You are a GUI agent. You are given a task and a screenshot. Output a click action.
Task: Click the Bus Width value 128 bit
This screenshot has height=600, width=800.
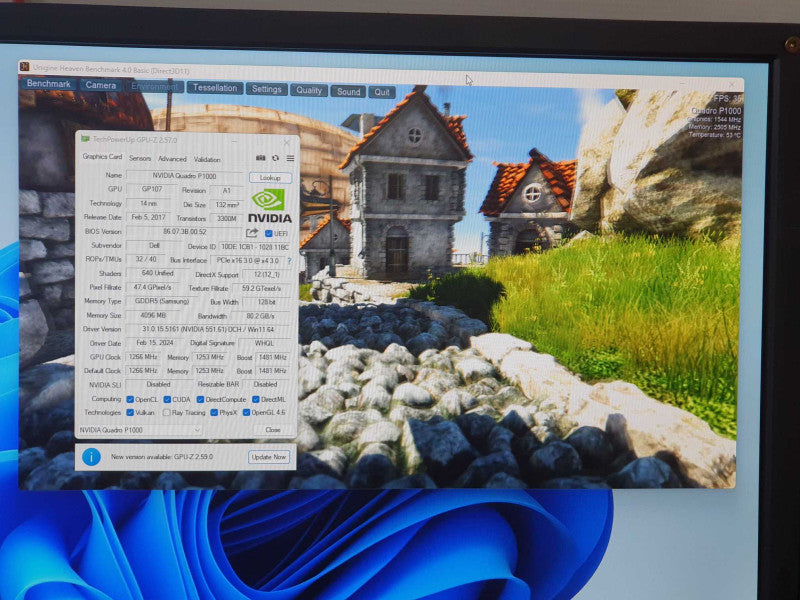267,303
